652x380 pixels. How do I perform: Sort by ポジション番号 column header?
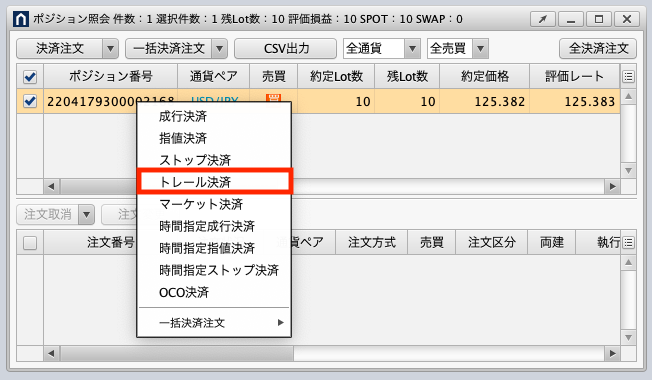[x=111, y=76]
